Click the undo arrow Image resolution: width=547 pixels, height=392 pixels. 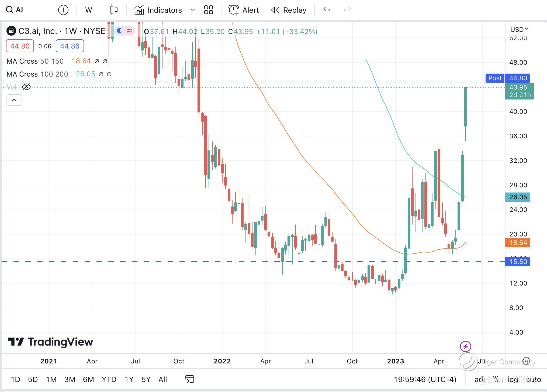click(x=327, y=10)
